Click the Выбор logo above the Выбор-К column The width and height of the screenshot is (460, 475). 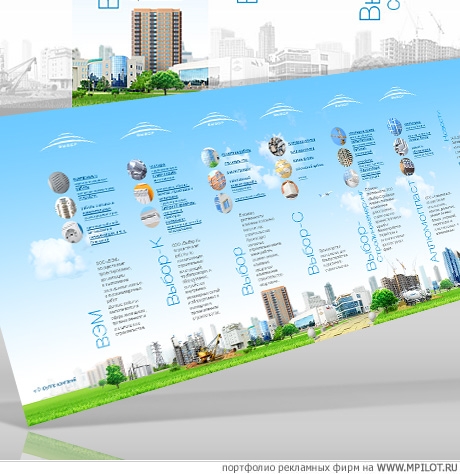point(146,130)
